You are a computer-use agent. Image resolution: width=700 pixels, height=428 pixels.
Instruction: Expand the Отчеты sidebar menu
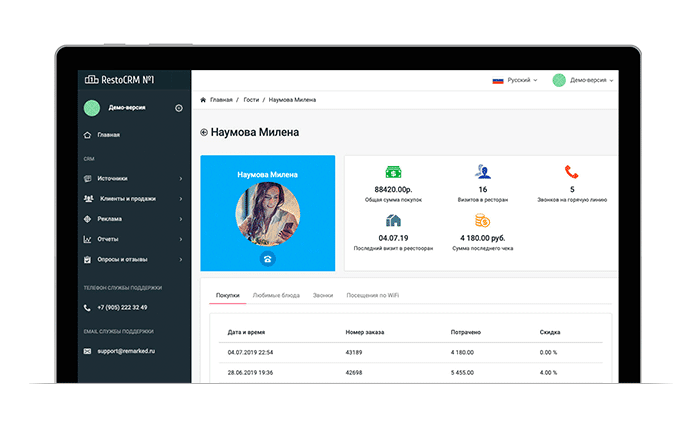click(x=132, y=239)
